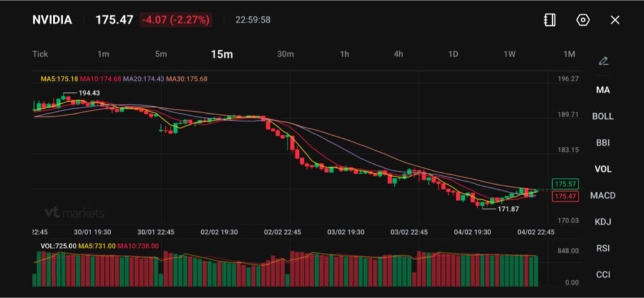Show the RSI indicator
Viewport: 644px width, 298px height.
[x=602, y=248]
